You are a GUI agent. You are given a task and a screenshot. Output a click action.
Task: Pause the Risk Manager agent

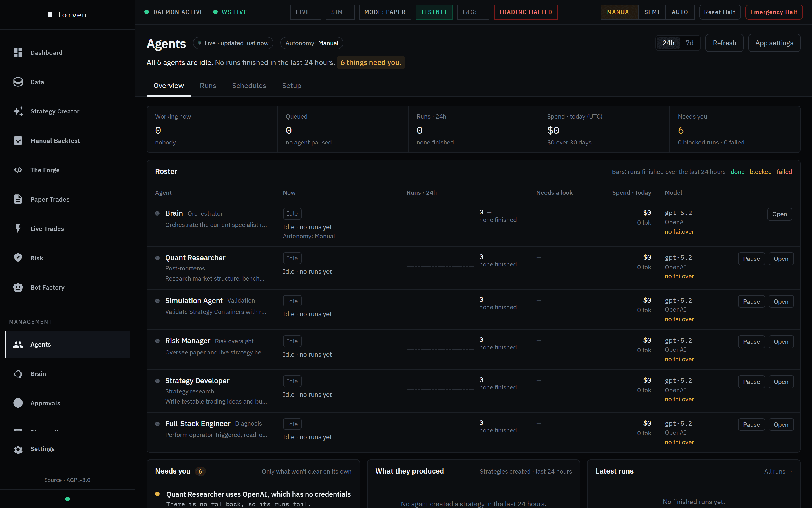[751, 342]
